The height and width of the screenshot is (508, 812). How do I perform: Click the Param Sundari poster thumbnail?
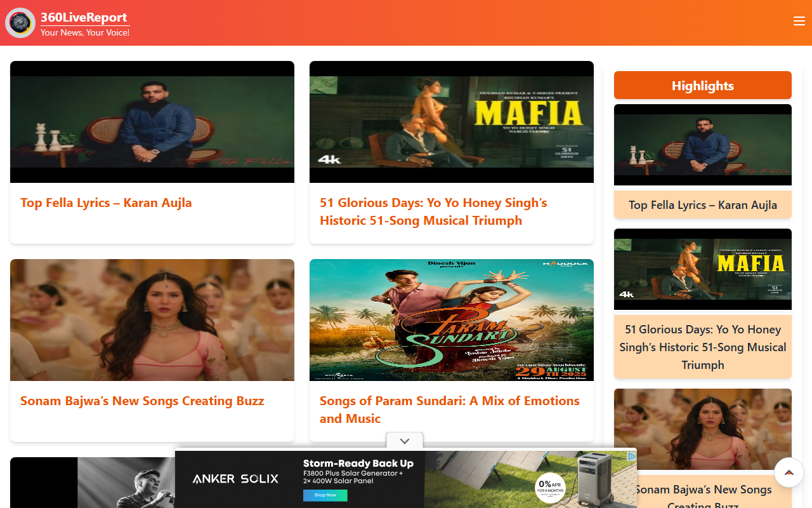click(x=452, y=320)
